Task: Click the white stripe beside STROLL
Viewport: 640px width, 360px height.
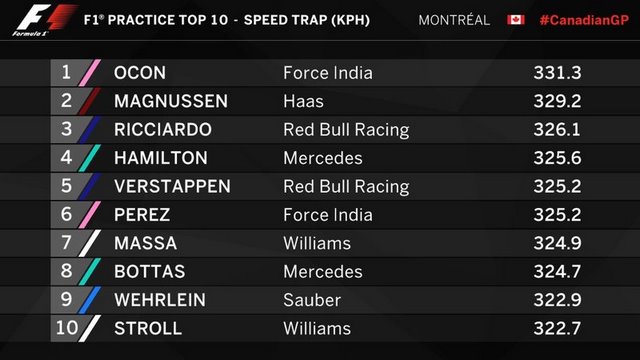Action: tap(90, 328)
